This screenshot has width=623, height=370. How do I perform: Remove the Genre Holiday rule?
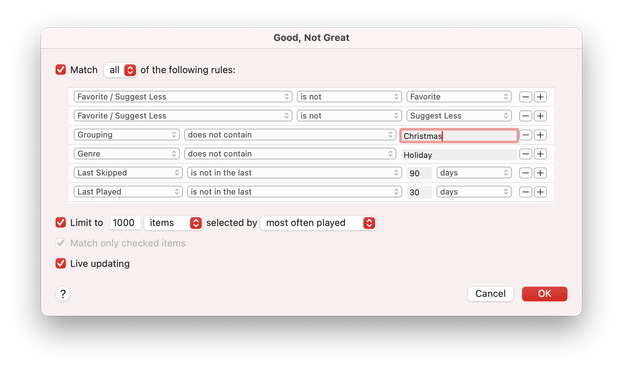(525, 154)
